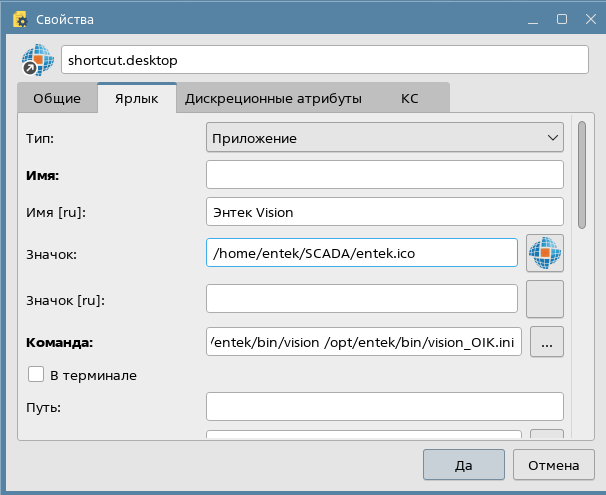Click the properties icon in the title bar

coord(19,19)
